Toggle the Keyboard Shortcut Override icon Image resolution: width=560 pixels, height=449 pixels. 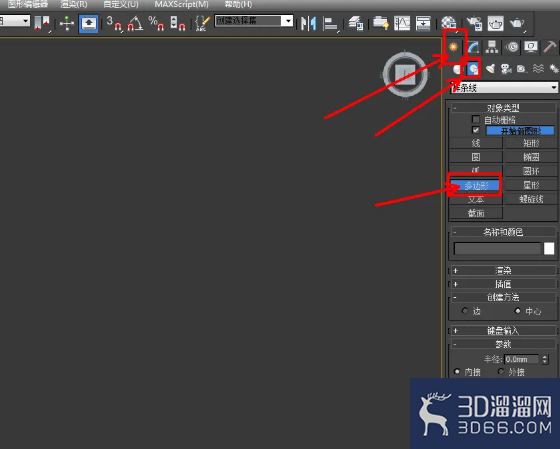click(x=89, y=24)
